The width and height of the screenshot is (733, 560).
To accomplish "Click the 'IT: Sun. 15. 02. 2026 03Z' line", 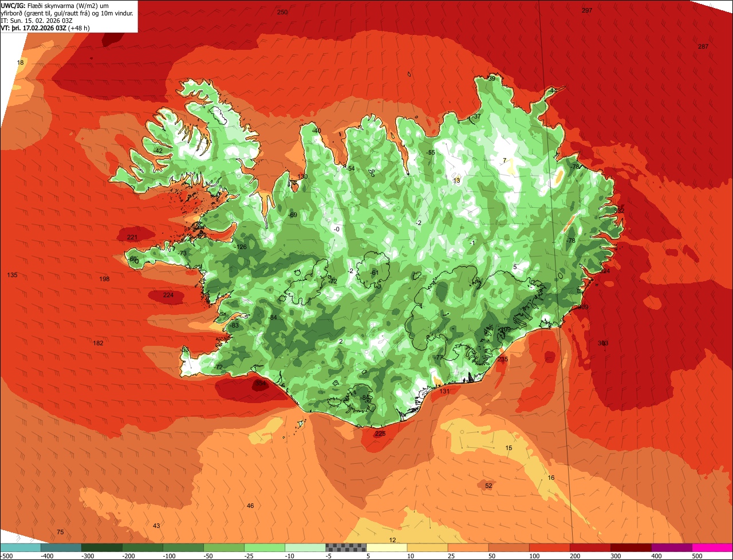I will coord(37,21).
